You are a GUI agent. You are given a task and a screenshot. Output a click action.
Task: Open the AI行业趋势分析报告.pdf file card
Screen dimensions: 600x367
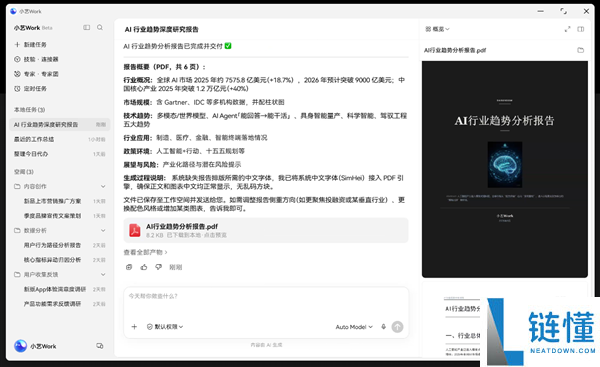click(266, 230)
